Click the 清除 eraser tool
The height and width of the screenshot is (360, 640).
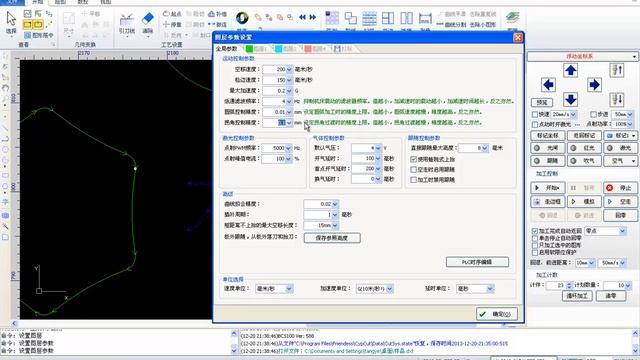coord(147,23)
